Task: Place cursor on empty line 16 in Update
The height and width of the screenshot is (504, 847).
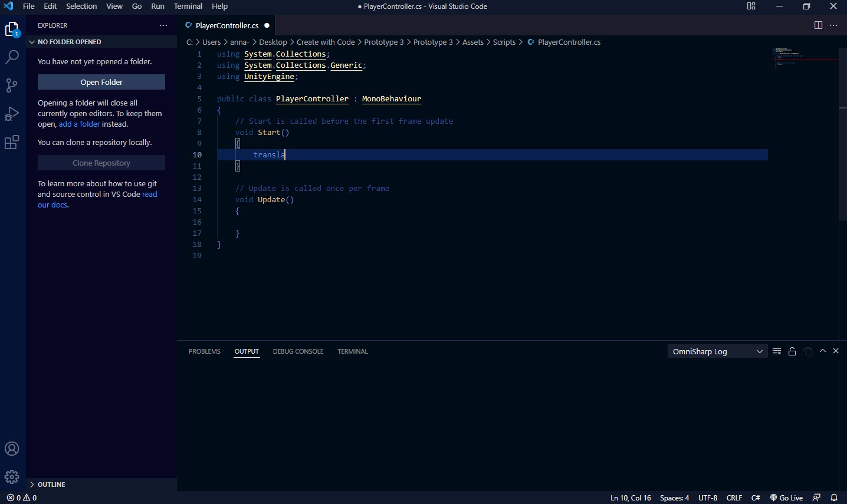Action: (x=492, y=222)
